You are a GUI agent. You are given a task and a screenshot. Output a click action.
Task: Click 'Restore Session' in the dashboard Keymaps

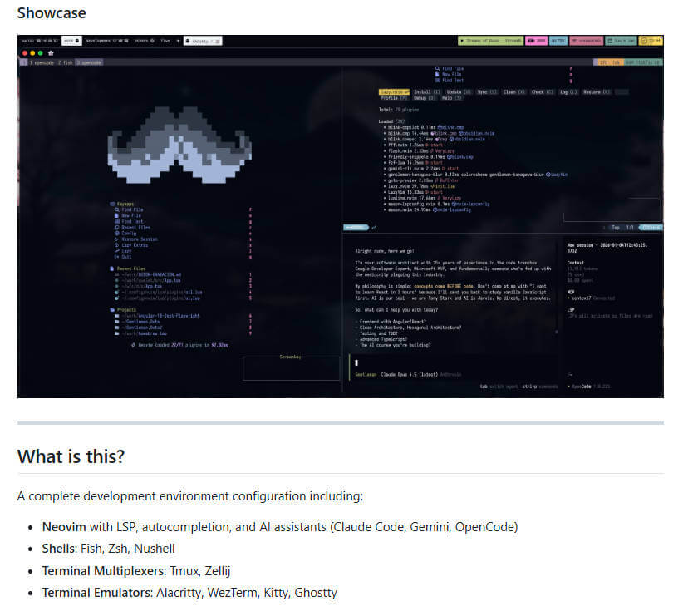140,239
